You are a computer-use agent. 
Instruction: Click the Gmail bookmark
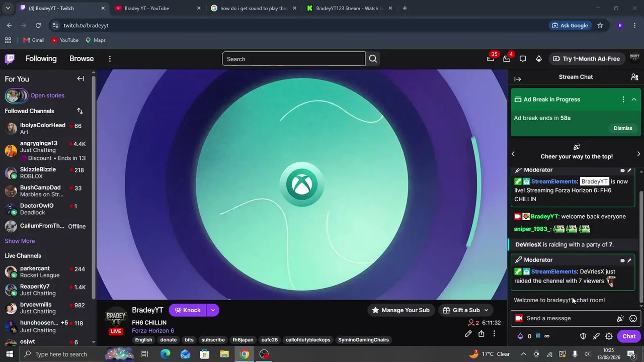click(x=34, y=40)
